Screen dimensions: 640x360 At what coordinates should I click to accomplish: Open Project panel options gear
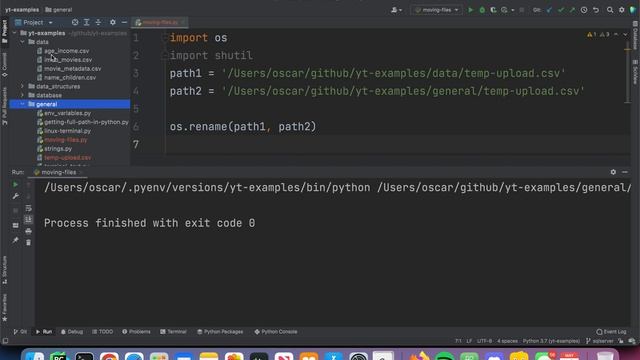[113, 22]
